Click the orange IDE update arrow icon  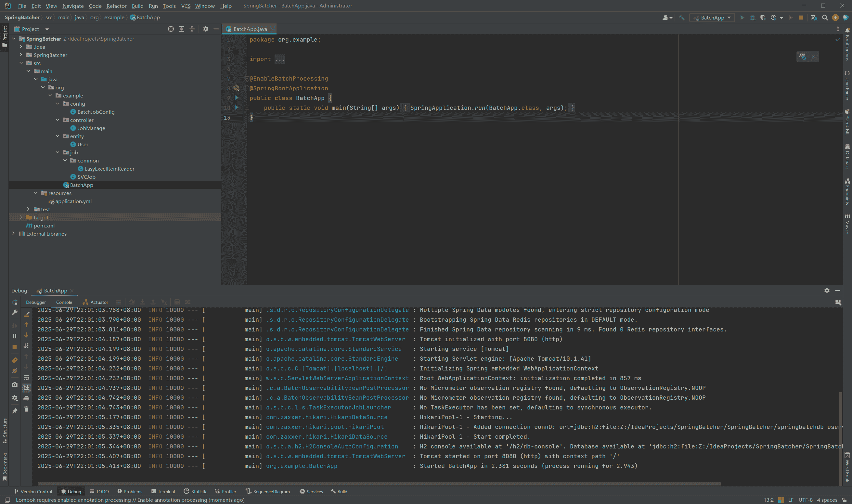[835, 18]
